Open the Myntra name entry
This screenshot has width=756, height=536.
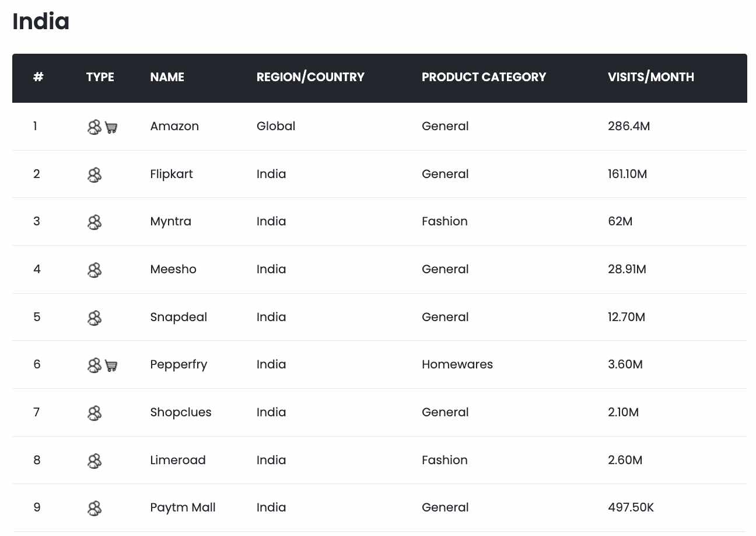point(170,221)
